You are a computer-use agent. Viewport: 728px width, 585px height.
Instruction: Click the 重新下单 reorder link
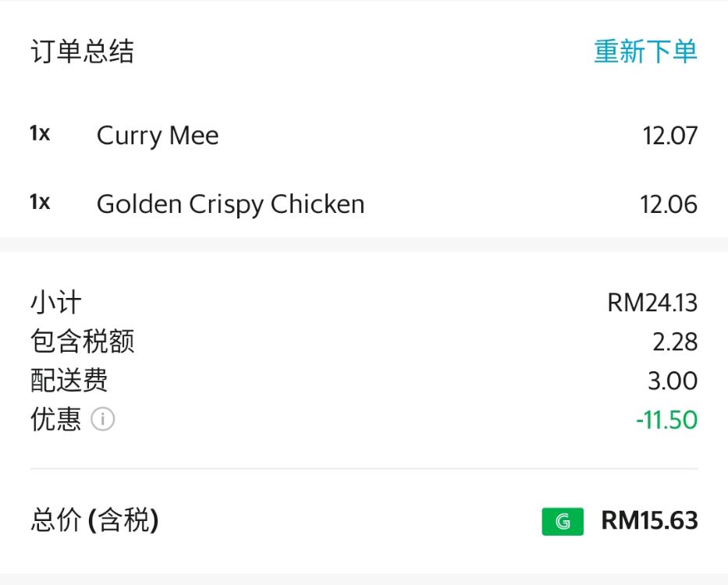[x=645, y=51]
